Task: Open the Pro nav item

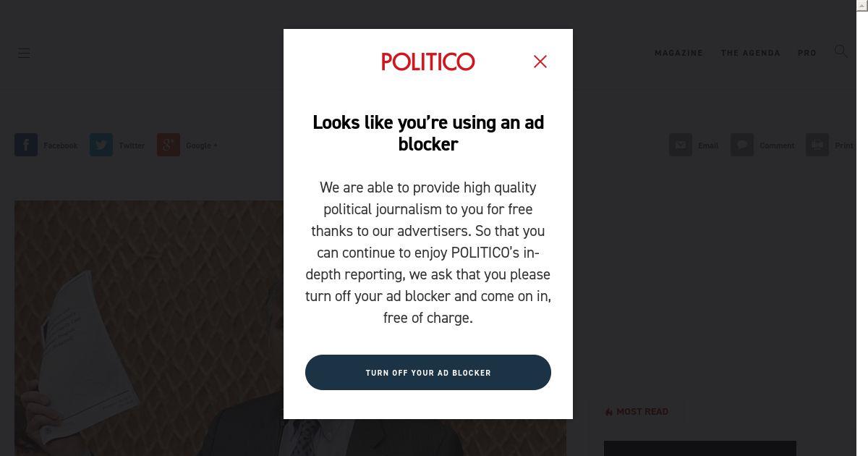Action: point(807,53)
